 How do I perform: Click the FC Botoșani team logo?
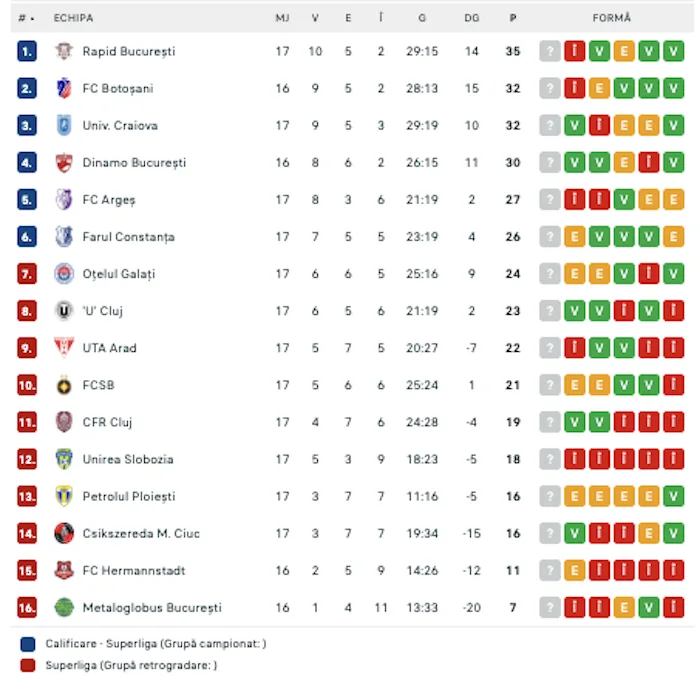(x=64, y=88)
